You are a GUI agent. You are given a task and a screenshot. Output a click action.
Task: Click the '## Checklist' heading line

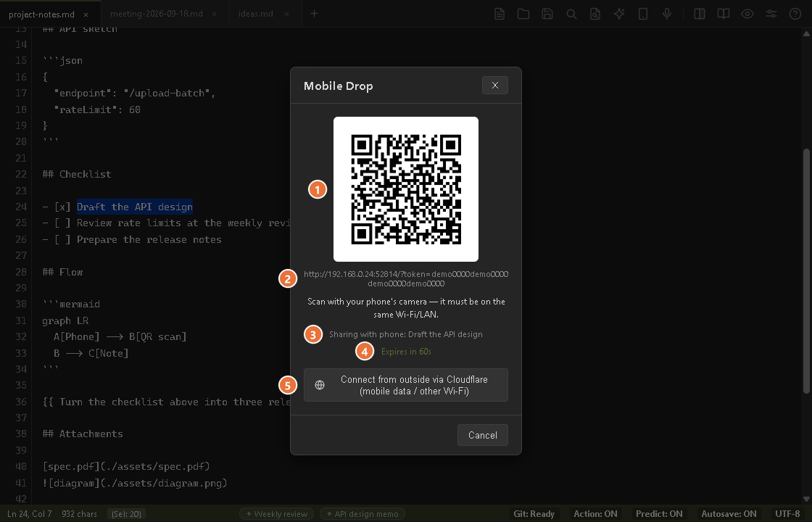[77, 174]
